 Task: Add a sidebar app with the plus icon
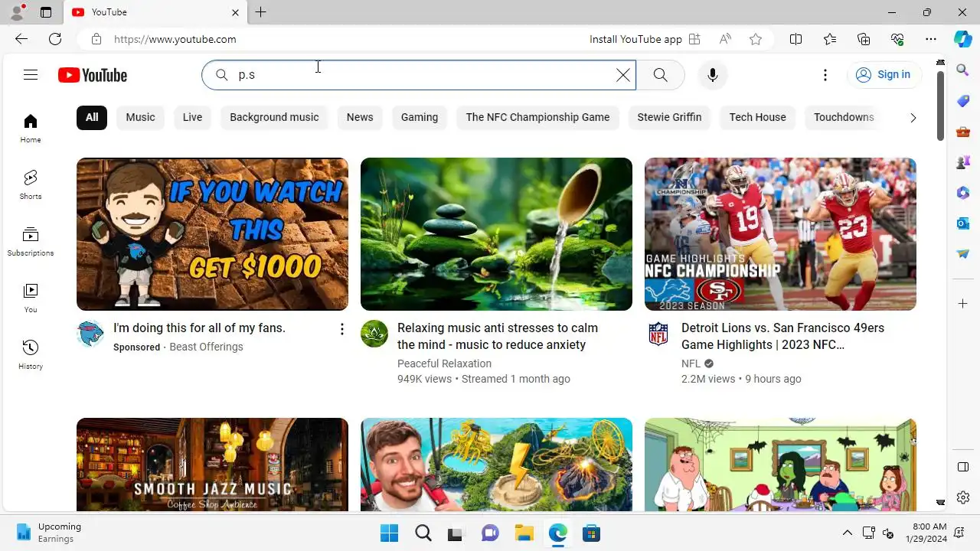coord(963,304)
